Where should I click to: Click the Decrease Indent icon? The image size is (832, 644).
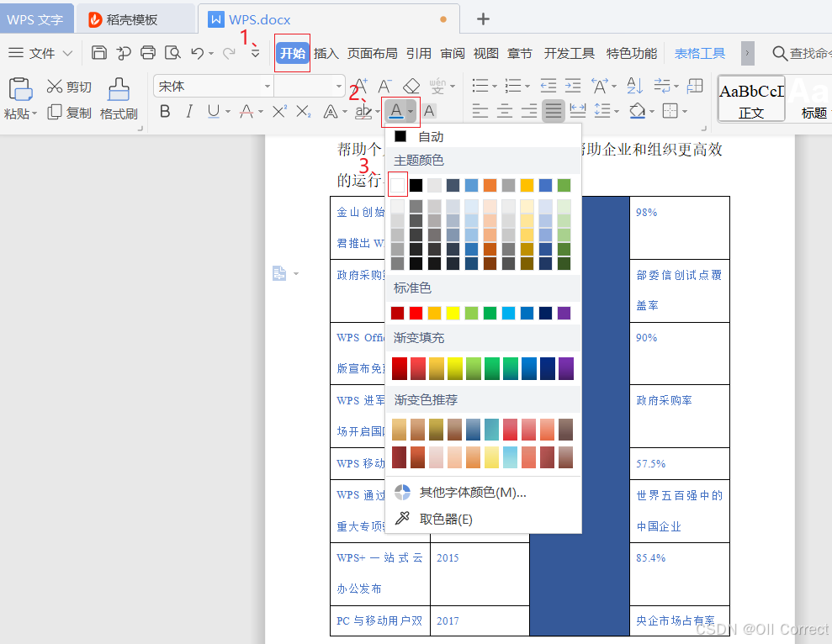[548, 86]
